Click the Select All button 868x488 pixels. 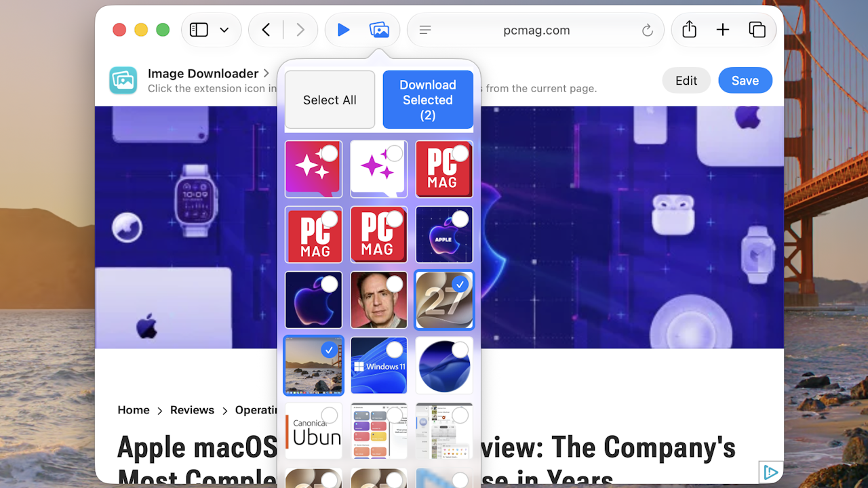coord(330,100)
